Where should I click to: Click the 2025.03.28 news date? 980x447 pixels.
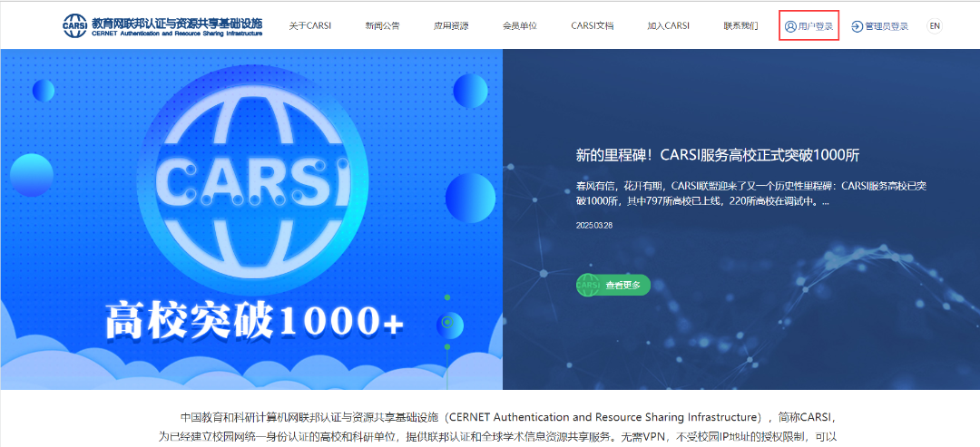coord(593,226)
